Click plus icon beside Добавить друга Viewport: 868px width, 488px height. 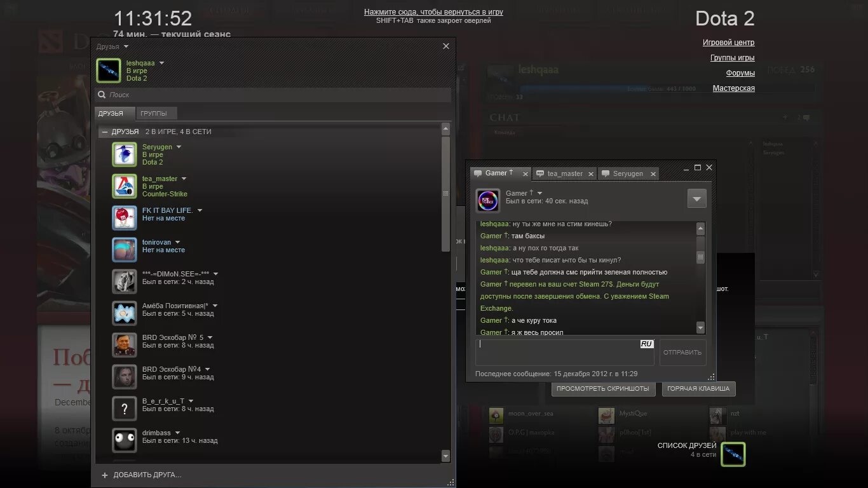pyautogui.click(x=105, y=475)
